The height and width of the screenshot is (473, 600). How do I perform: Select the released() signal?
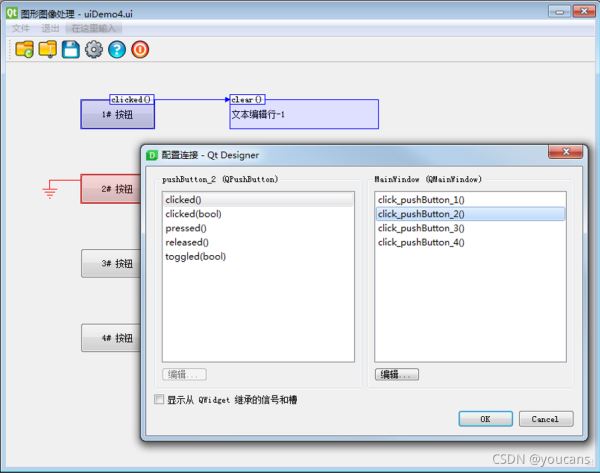tap(258, 242)
